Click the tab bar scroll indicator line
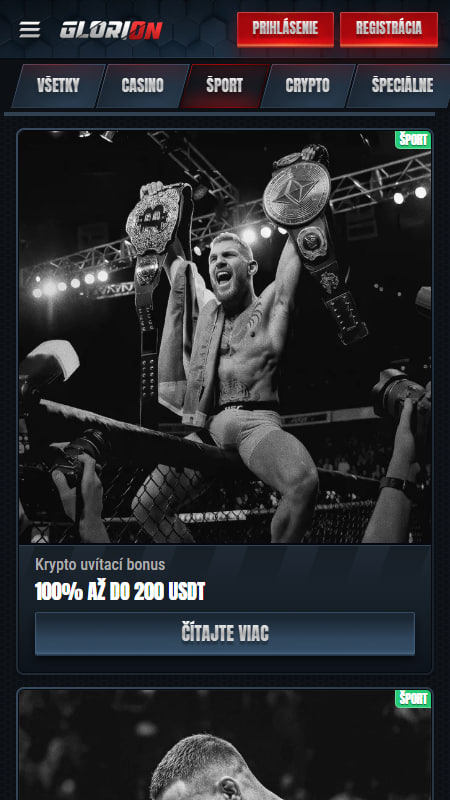 (x=219, y=114)
